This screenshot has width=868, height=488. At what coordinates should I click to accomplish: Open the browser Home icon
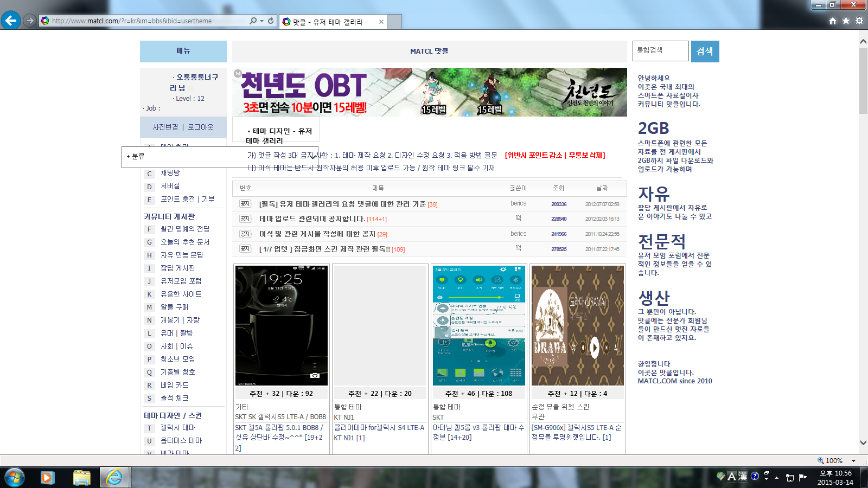833,21
